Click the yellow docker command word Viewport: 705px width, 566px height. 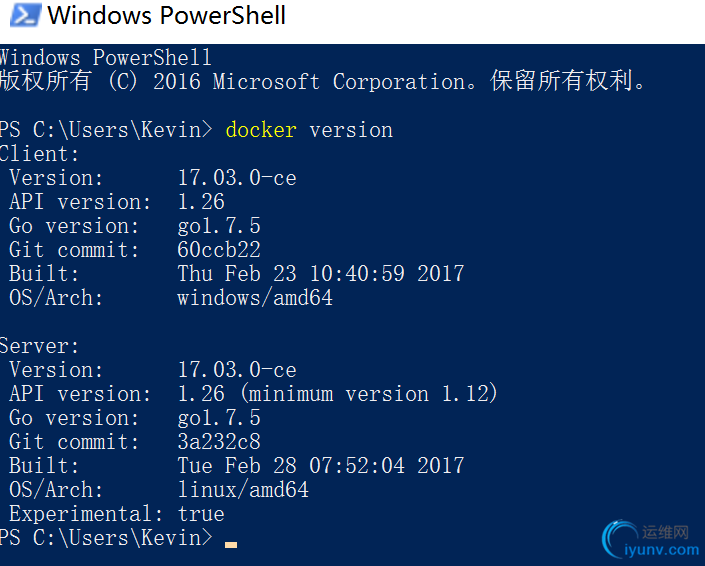click(x=261, y=130)
